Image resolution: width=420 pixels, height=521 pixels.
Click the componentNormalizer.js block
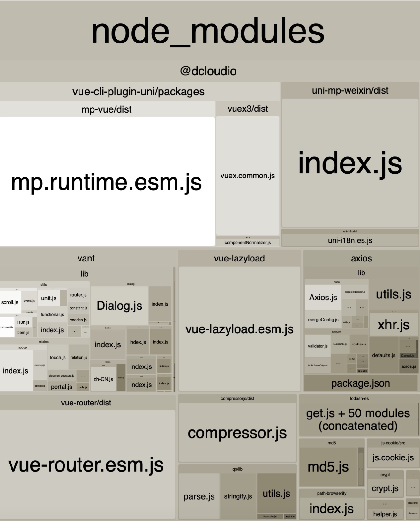click(248, 243)
